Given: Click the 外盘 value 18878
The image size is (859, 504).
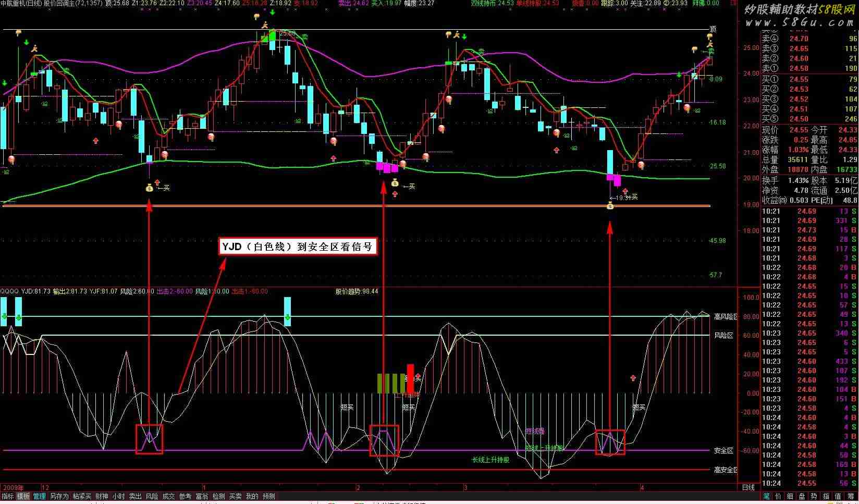Looking at the screenshot, I should [x=799, y=169].
